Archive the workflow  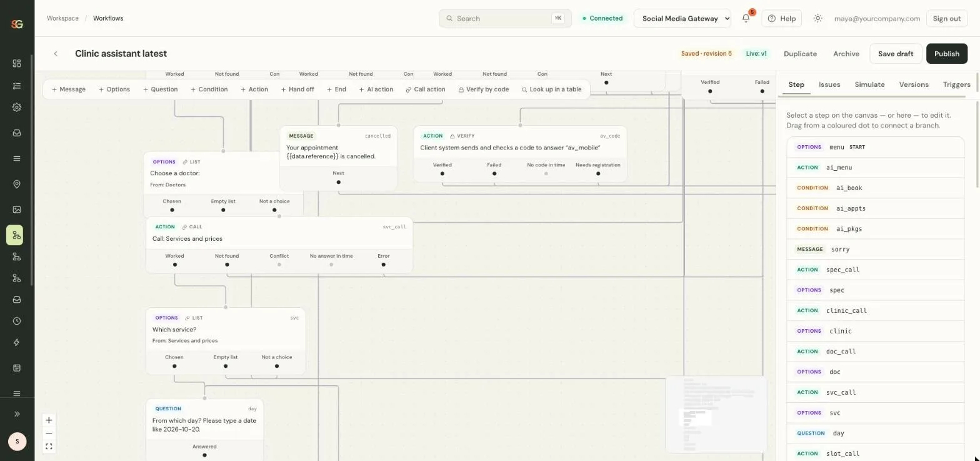846,54
